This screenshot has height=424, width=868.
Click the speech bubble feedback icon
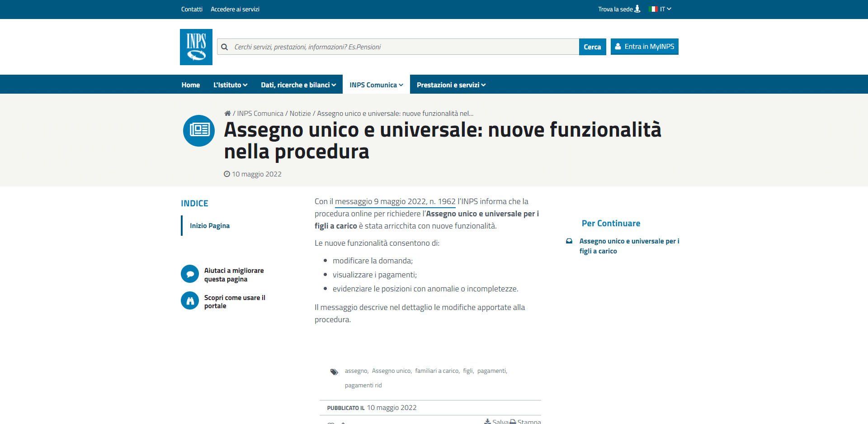pyautogui.click(x=190, y=274)
